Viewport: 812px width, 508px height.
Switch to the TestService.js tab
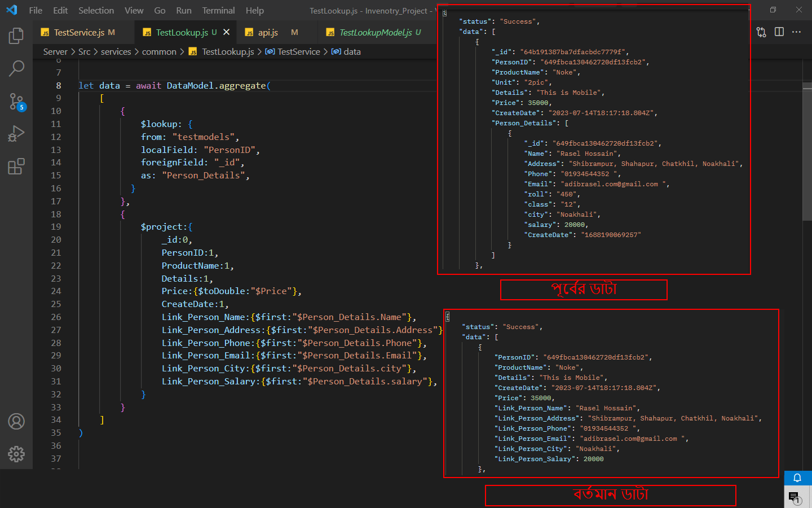coord(78,32)
